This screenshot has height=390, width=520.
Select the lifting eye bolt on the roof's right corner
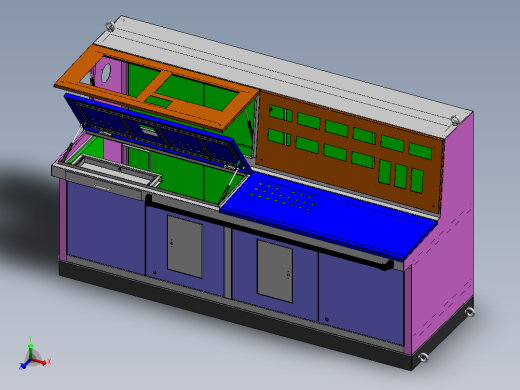tap(455, 120)
